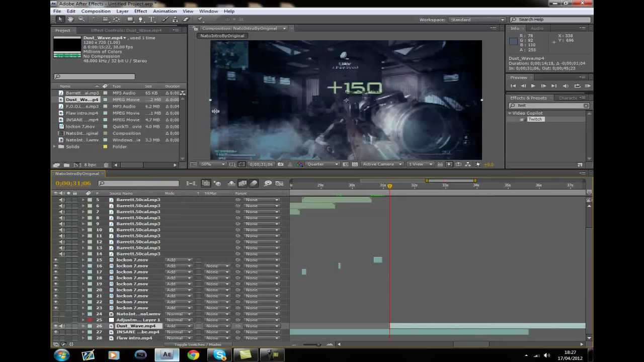
Task: Select the Eraser tool
Action: tap(186, 20)
